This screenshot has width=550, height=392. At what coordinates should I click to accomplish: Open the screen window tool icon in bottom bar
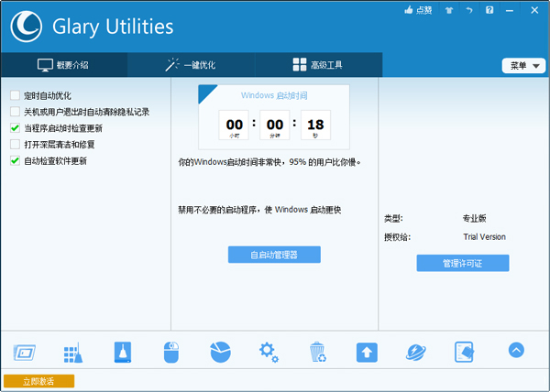[x=24, y=353]
